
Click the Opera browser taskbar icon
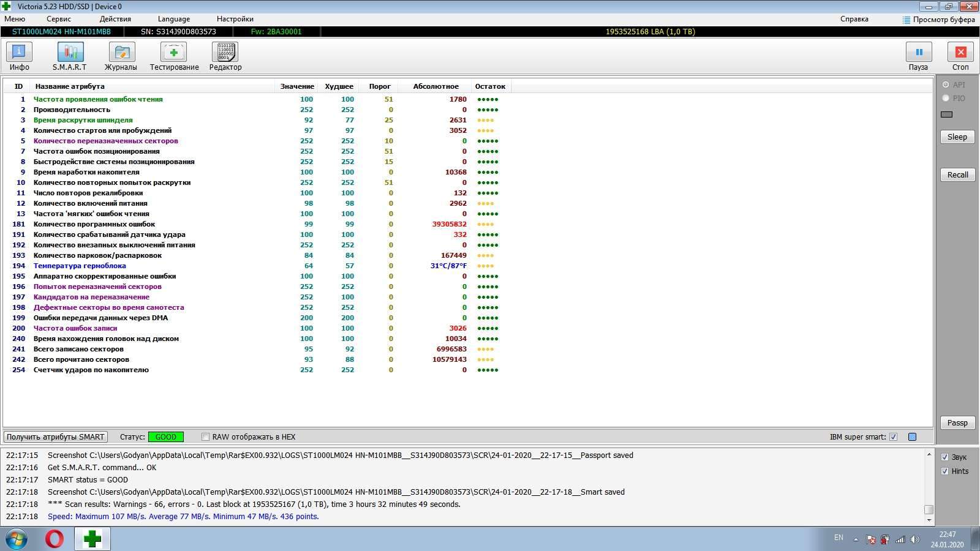[x=55, y=539]
